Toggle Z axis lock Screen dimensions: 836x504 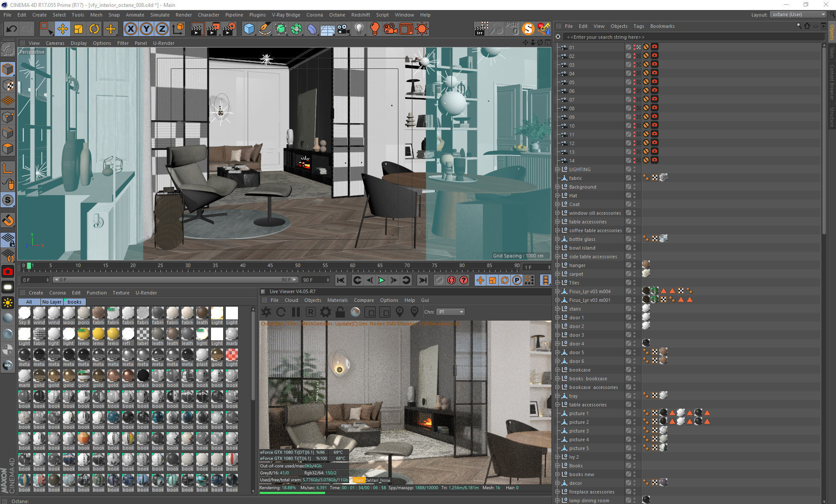(x=162, y=29)
